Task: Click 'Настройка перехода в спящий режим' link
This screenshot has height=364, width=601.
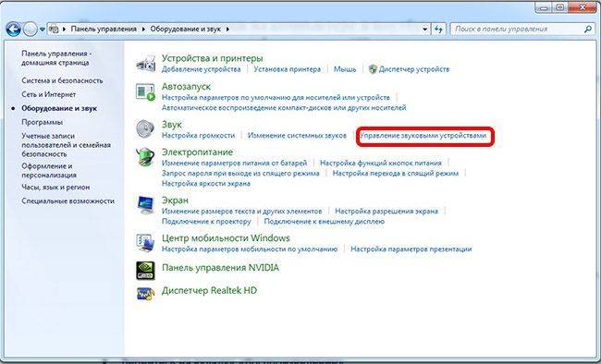Action: [396, 173]
